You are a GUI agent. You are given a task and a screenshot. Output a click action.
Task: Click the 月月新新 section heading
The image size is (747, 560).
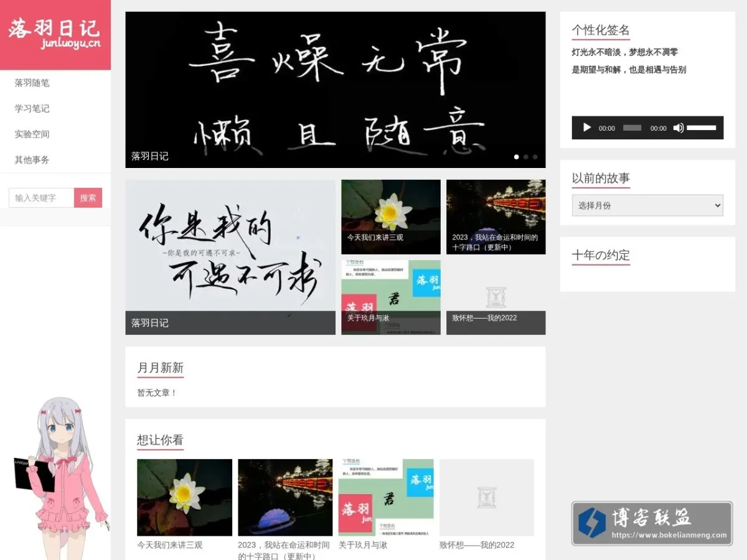tap(161, 368)
